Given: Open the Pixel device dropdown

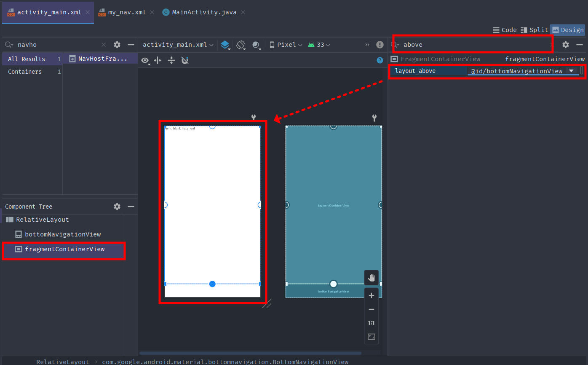Looking at the screenshot, I should (x=286, y=45).
